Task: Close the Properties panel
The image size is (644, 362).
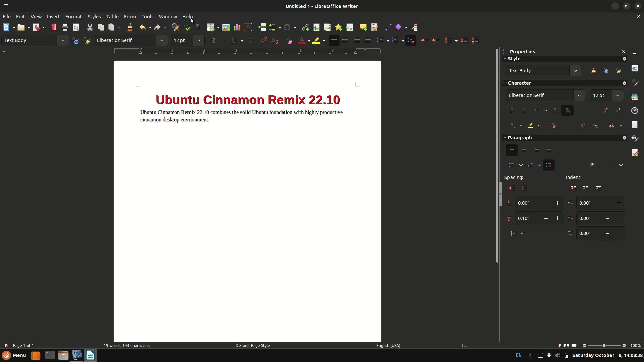Action: pos(624,52)
